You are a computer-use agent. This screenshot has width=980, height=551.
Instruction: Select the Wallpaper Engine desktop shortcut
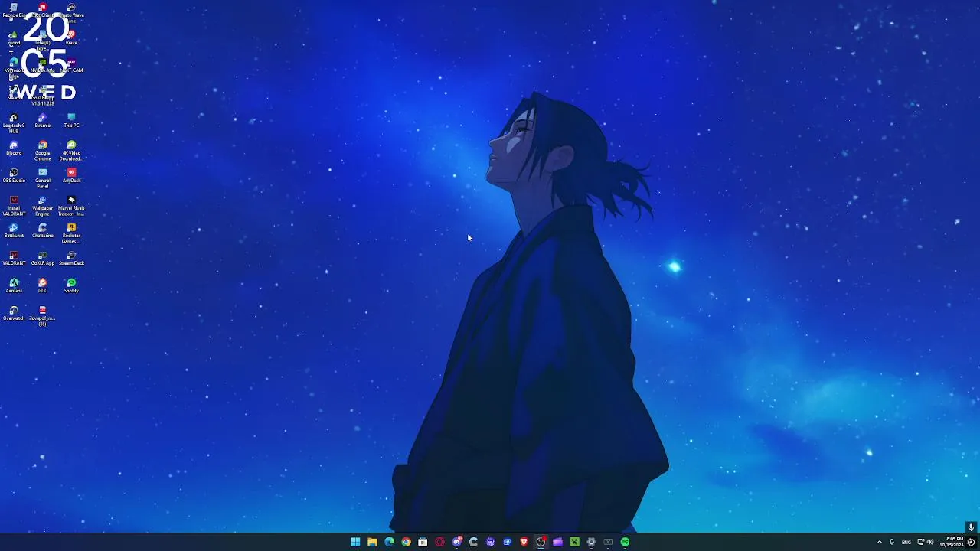(x=42, y=206)
